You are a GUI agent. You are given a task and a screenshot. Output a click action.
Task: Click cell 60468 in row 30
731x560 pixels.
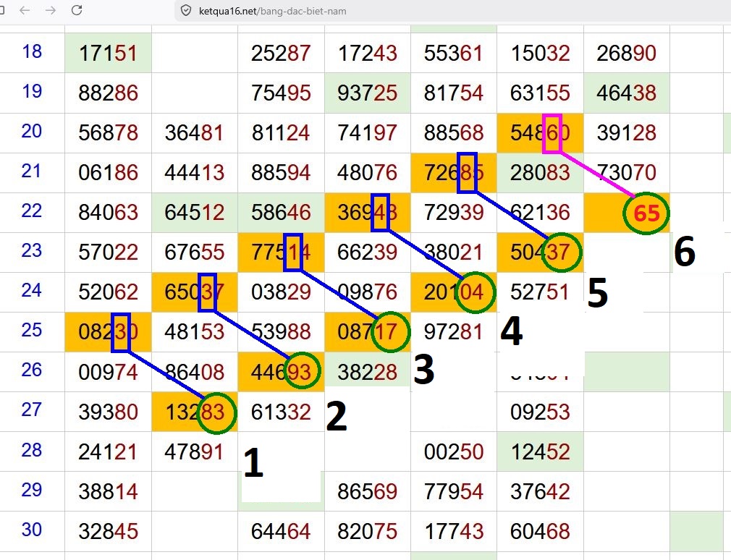point(541,531)
